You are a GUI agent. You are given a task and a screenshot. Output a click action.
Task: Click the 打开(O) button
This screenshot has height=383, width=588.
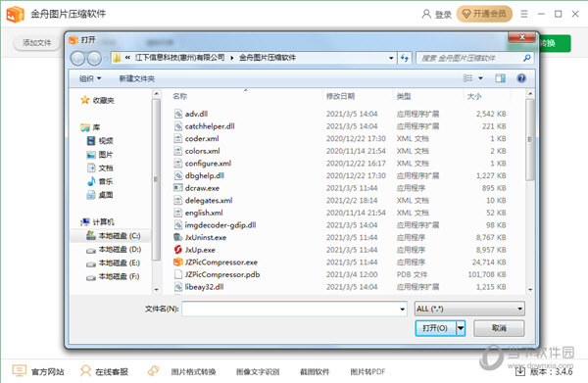pos(435,328)
